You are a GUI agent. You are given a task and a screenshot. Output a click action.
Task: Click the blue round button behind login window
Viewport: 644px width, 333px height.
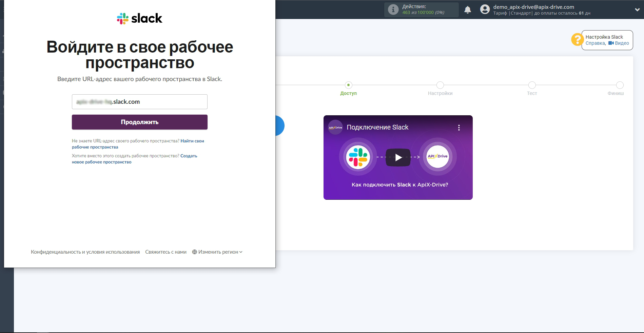[x=280, y=125]
